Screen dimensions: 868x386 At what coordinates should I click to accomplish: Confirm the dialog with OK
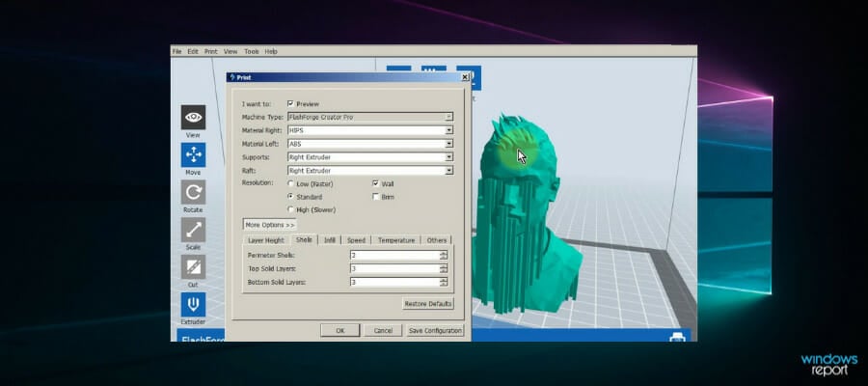point(339,330)
